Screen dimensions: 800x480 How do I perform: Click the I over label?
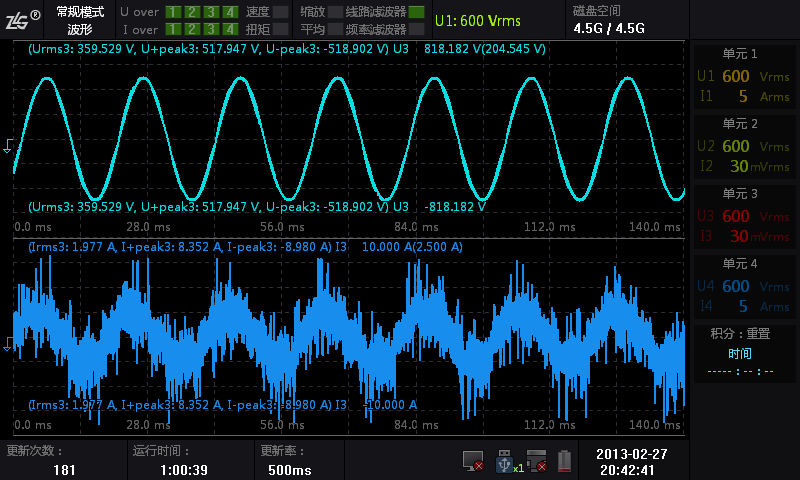coord(140,30)
